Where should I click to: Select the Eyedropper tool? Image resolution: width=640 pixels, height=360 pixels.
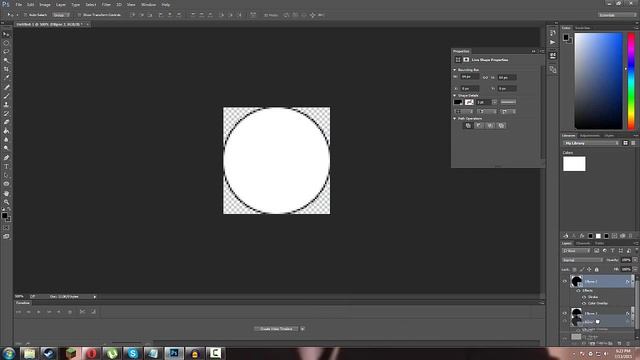pos(6,78)
